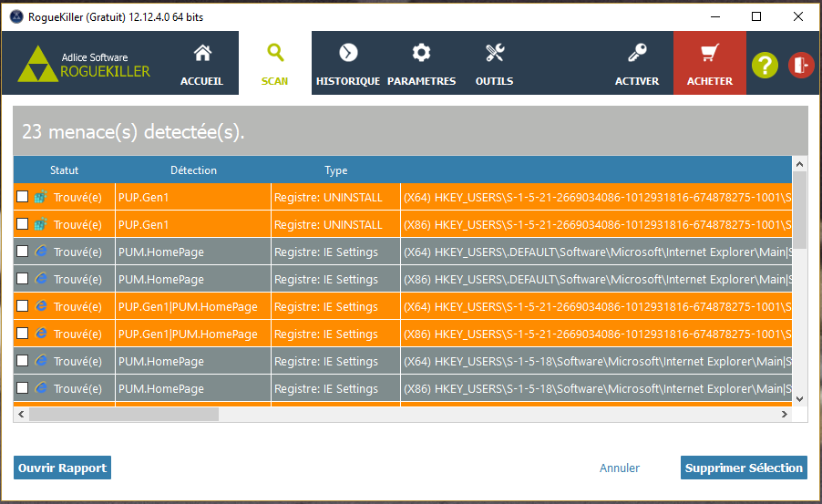The height and width of the screenshot is (504, 822).
Task: Maximize the RogueKiller window
Action: coord(756,16)
